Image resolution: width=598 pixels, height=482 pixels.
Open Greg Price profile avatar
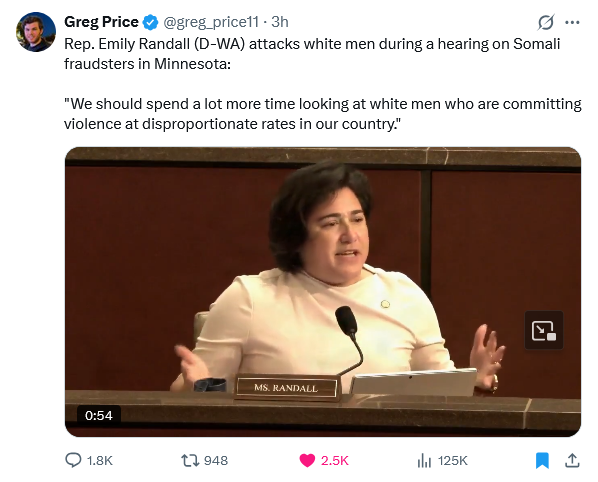coord(36,32)
